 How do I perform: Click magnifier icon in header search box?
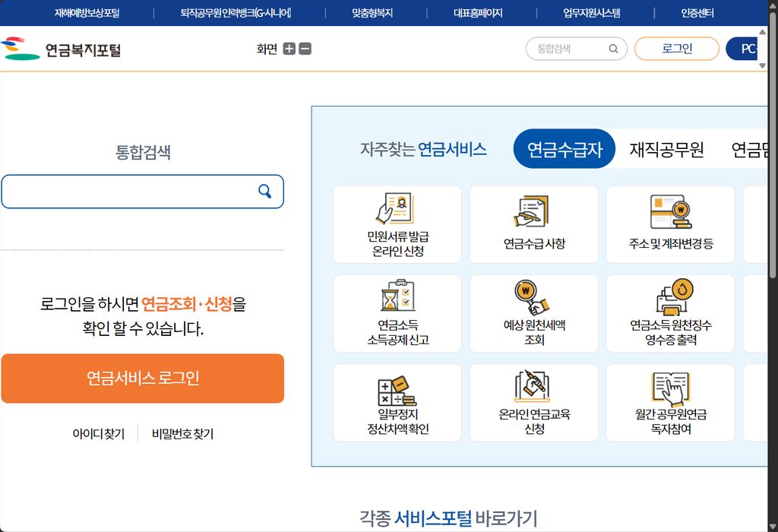(x=614, y=49)
